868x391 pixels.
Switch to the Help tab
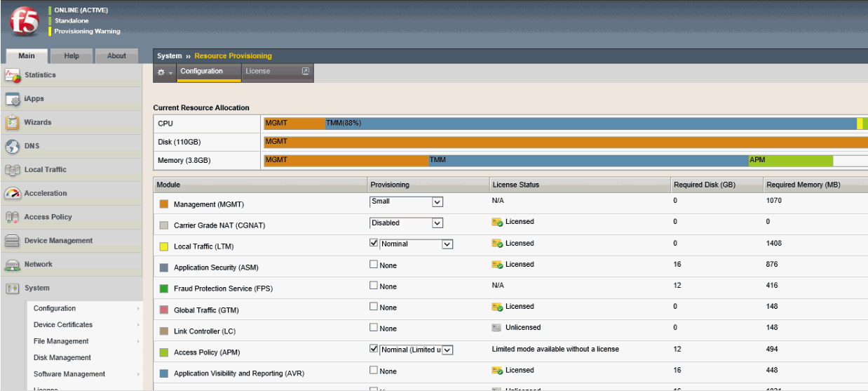72,56
